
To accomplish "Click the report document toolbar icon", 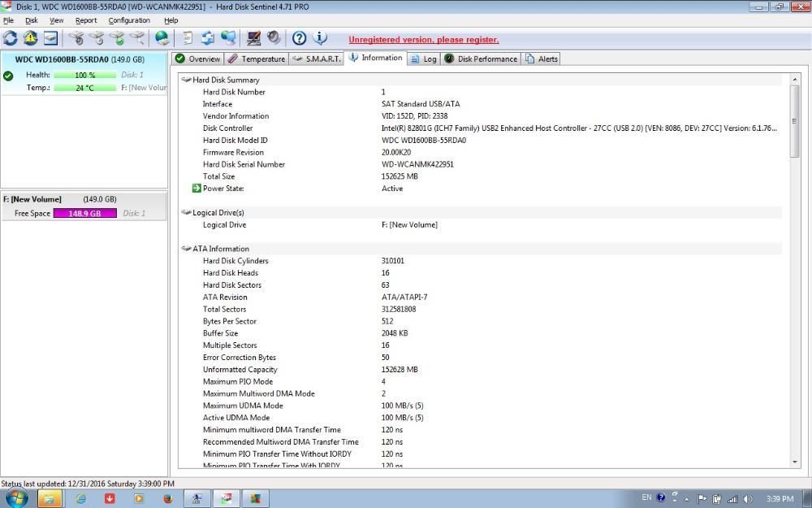I will [x=188, y=38].
